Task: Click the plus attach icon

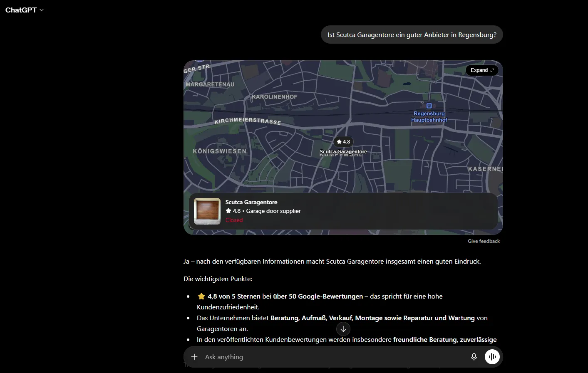Action: [x=194, y=357]
